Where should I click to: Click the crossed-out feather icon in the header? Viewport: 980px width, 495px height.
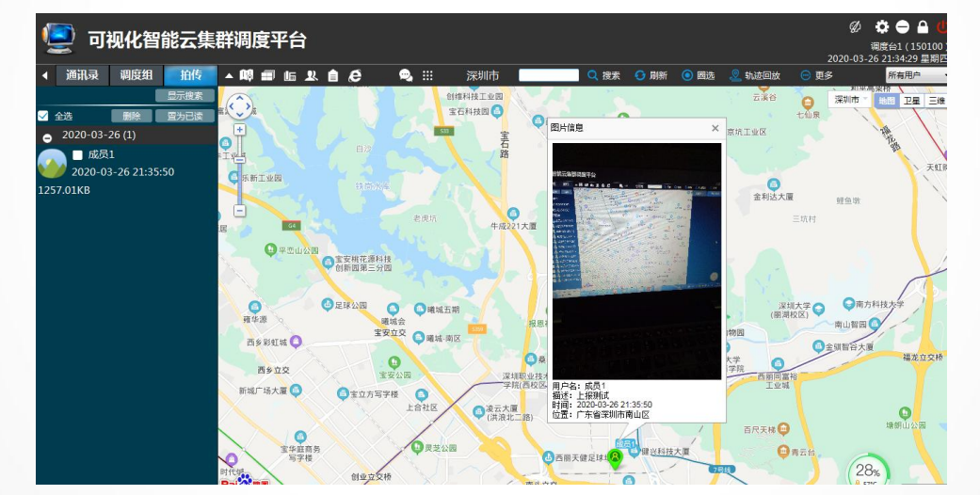[x=855, y=26]
